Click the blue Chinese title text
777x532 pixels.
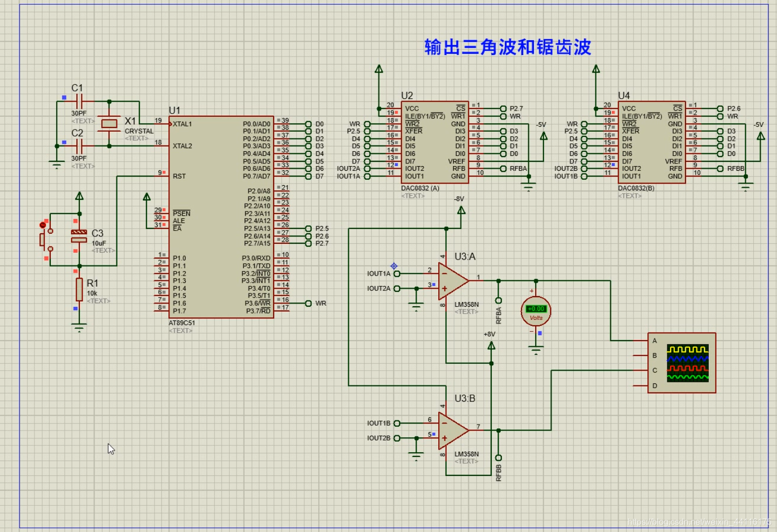click(508, 47)
